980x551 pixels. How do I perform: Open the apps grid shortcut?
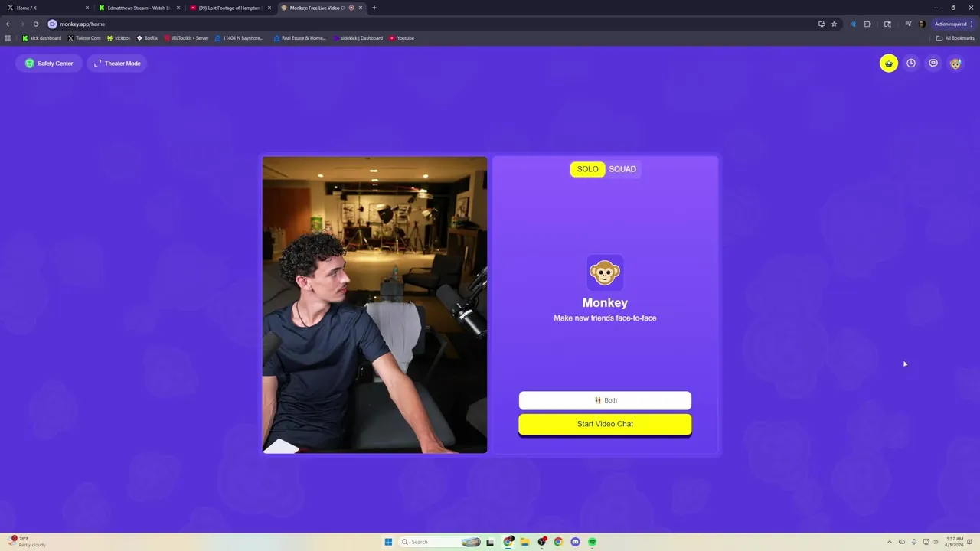8,38
